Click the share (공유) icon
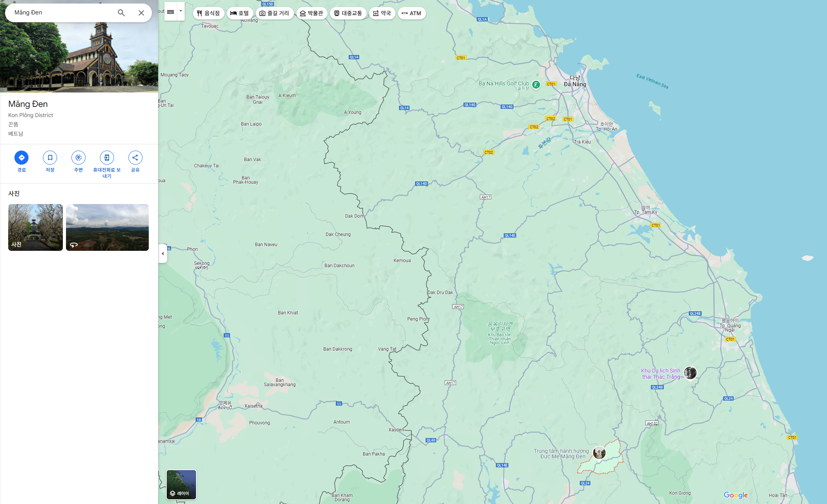This screenshot has width=827, height=504. pos(135,158)
